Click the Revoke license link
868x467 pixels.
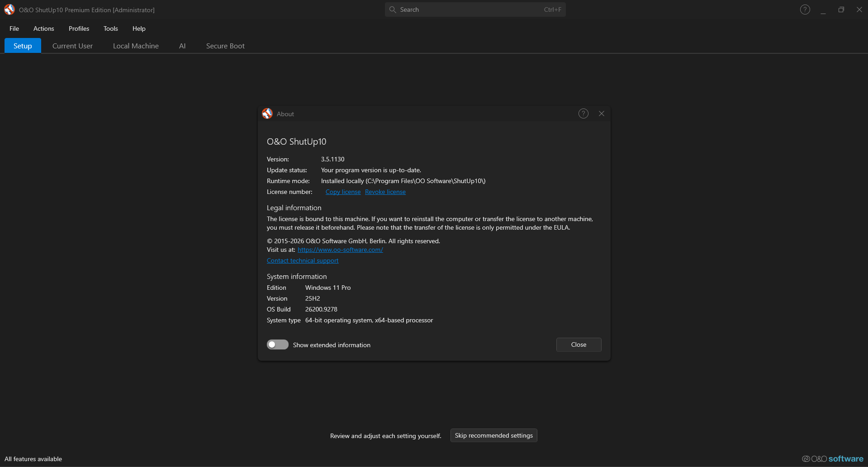385,192
